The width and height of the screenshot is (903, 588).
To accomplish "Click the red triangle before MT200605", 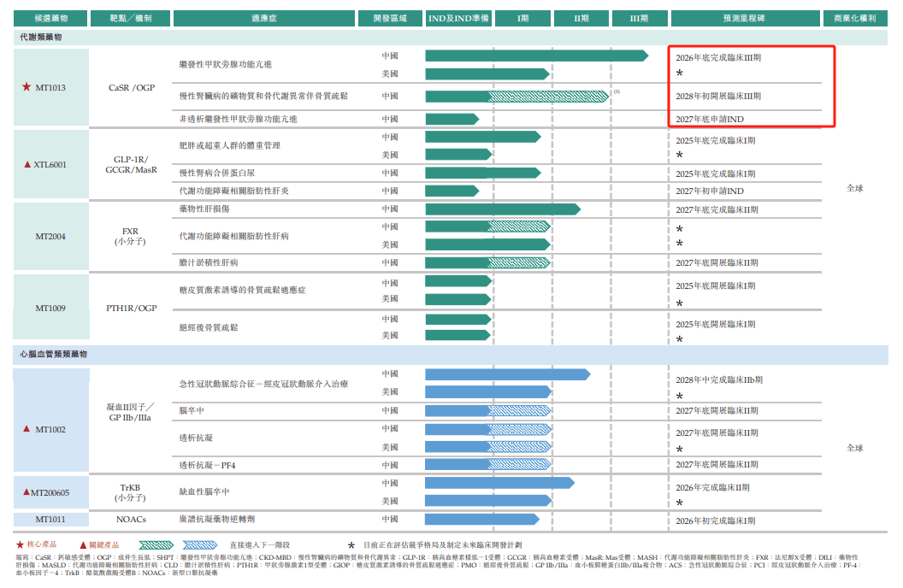I will point(27,492).
